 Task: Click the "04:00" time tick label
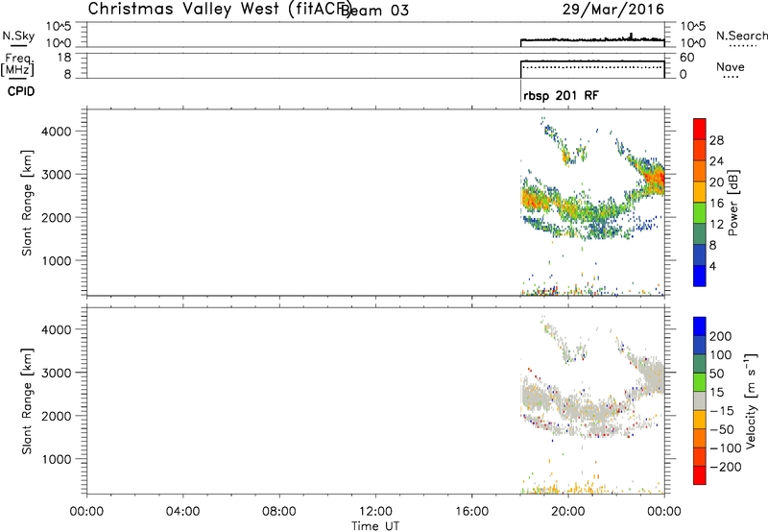pyautogui.click(x=182, y=511)
